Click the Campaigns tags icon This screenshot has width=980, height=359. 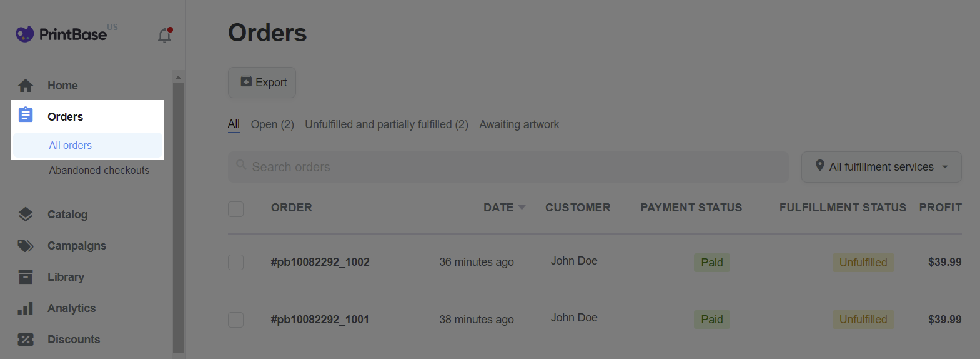pyautogui.click(x=26, y=245)
